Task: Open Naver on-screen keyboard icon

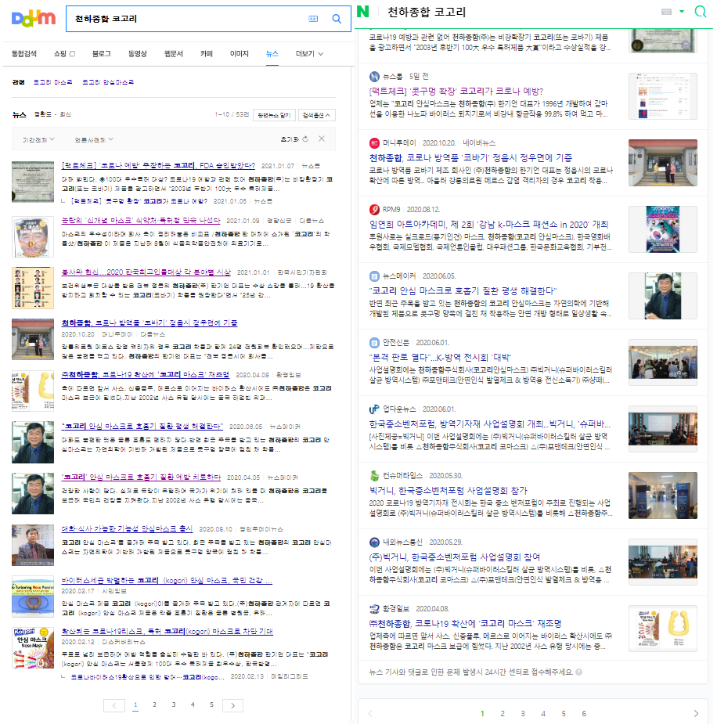Action: pyautogui.click(x=666, y=12)
